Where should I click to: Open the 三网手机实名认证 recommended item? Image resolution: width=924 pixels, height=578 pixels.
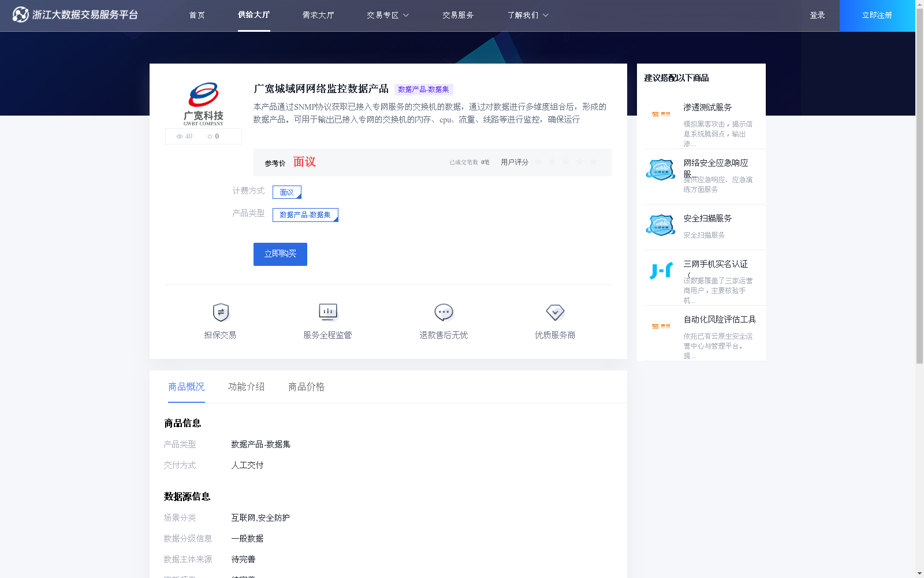716,264
